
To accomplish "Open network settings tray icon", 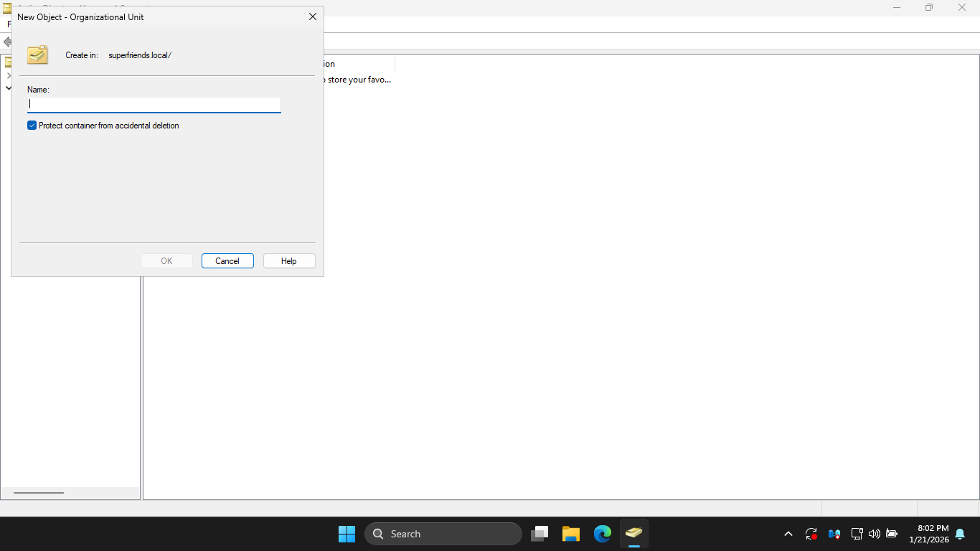I will tap(857, 534).
